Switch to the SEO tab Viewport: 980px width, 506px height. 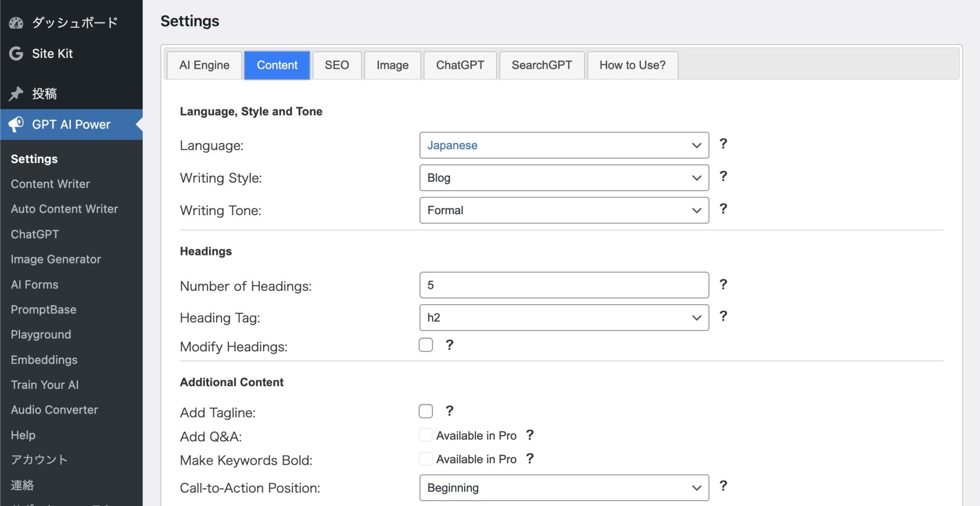(x=336, y=65)
